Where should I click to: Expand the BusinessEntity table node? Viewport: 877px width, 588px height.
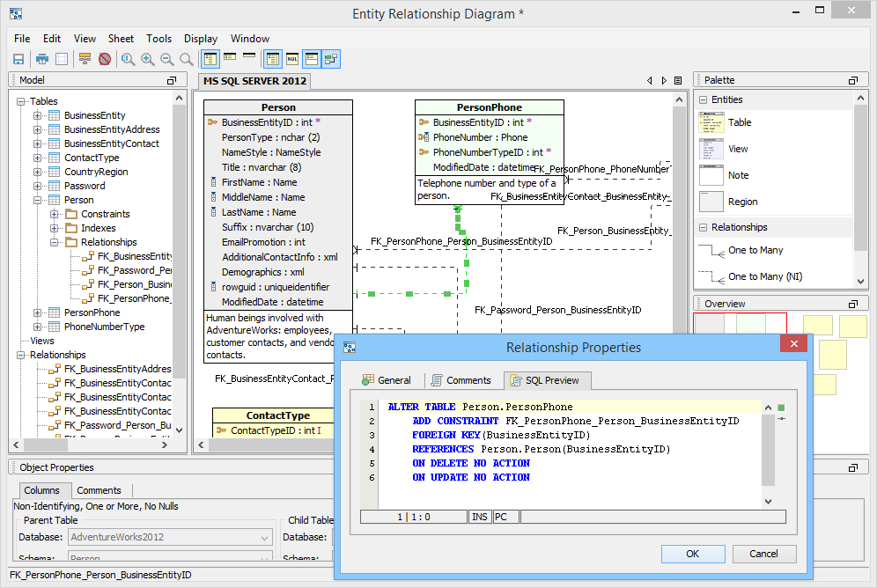[37, 115]
